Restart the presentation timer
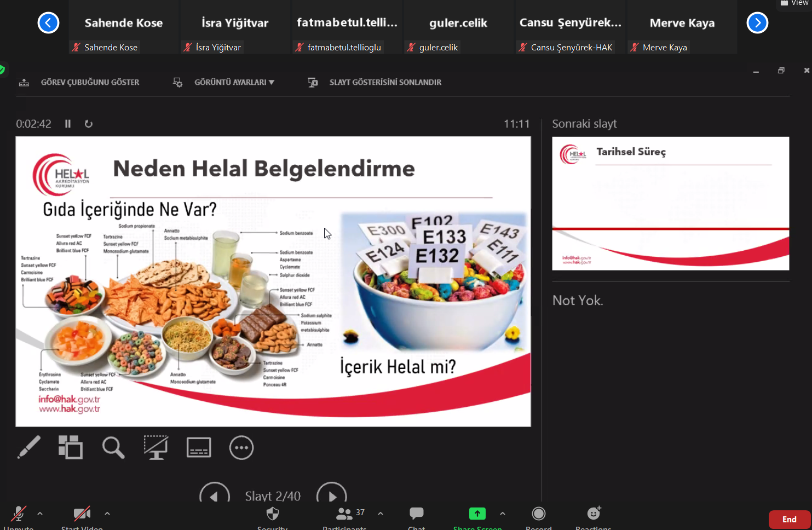 point(89,124)
